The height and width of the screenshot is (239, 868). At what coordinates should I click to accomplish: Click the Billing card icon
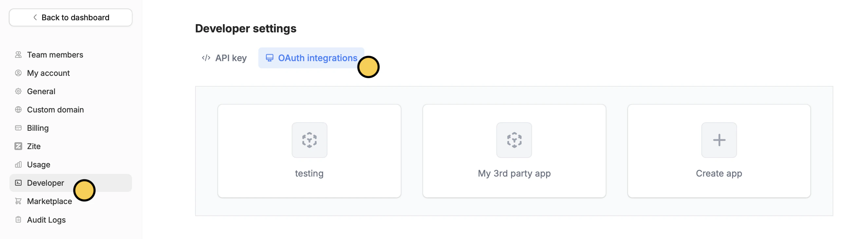click(x=18, y=128)
